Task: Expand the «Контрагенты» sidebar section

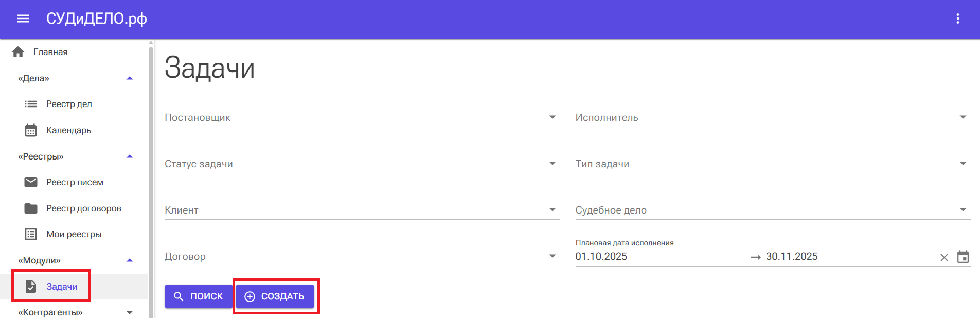Action: point(130,312)
